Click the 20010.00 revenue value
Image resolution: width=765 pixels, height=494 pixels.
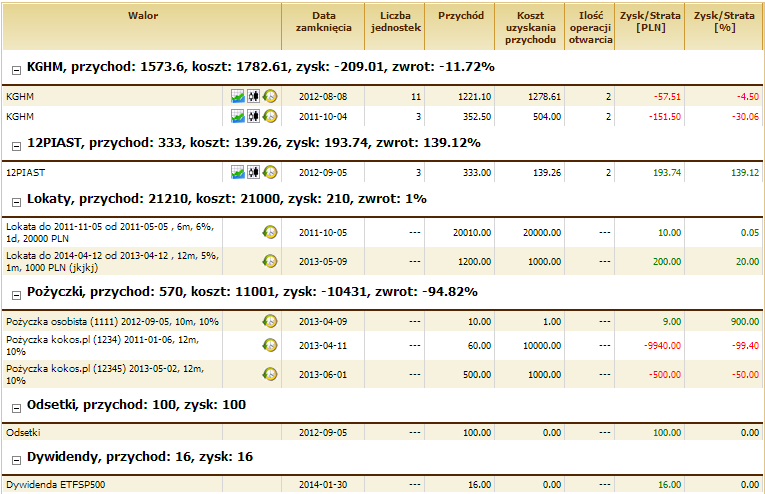point(472,233)
